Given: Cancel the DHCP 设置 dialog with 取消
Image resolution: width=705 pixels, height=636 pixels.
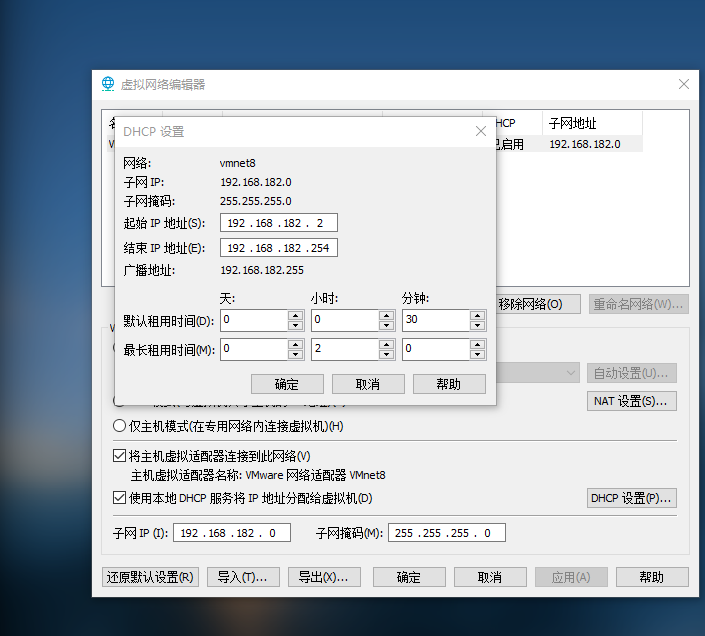Looking at the screenshot, I should [368, 384].
